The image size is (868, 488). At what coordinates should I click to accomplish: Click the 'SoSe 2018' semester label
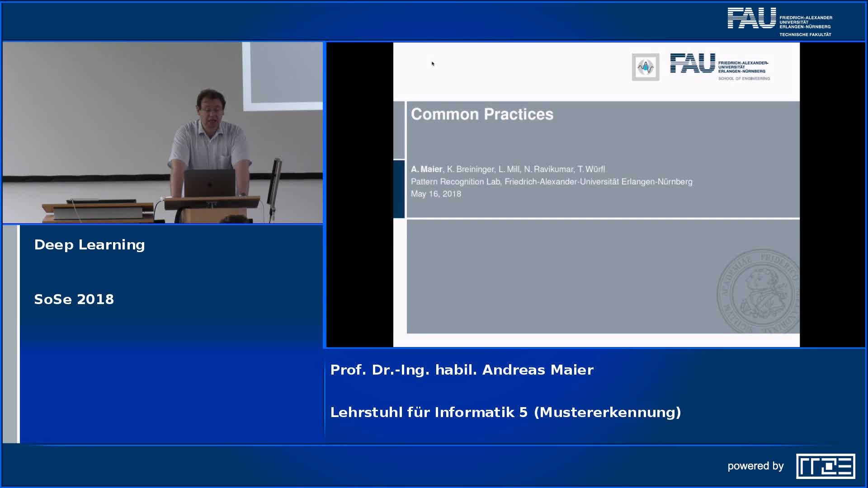pyautogui.click(x=74, y=300)
